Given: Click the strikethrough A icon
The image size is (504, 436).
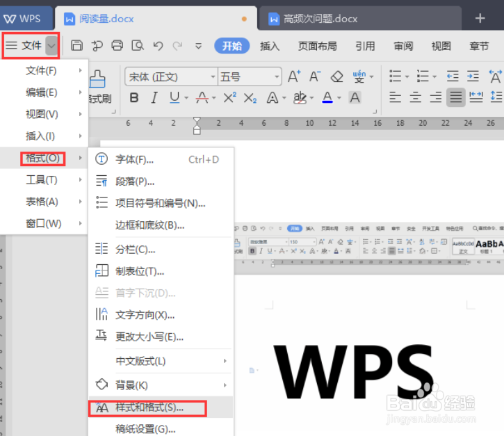Looking at the screenshot, I should tap(202, 97).
